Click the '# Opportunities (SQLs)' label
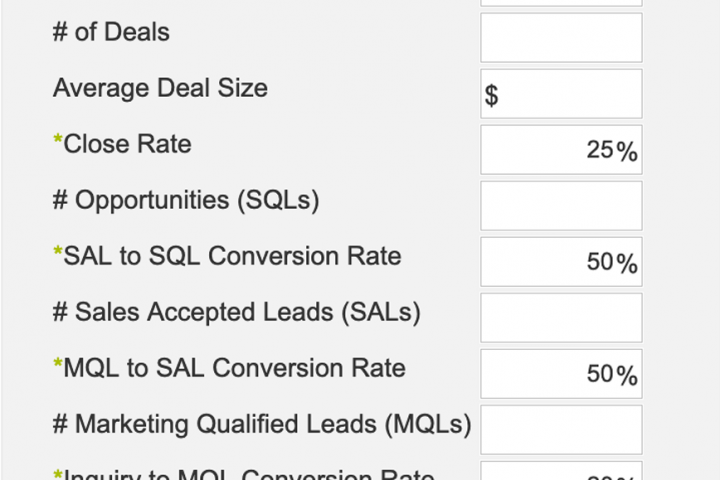The width and height of the screenshot is (720, 480). click(186, 201)
